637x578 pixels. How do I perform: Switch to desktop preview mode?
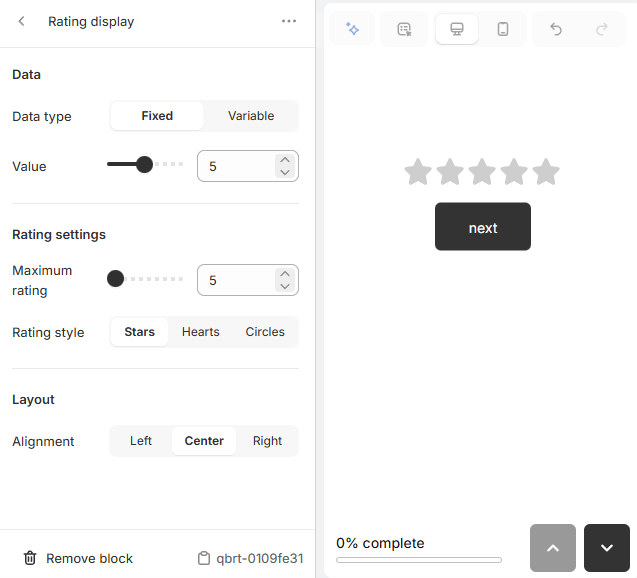pos(457,29)
